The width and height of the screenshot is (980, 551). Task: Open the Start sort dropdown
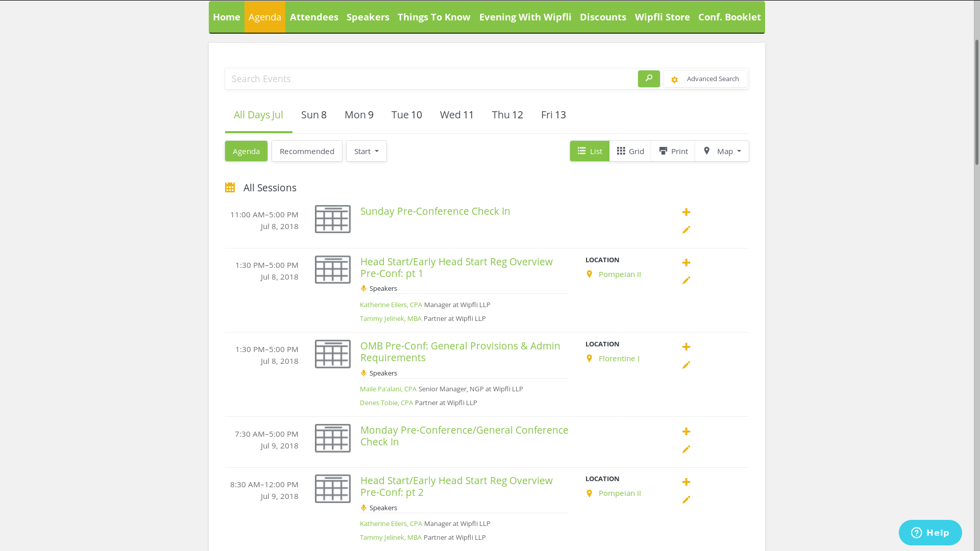(x=366, y=151)
